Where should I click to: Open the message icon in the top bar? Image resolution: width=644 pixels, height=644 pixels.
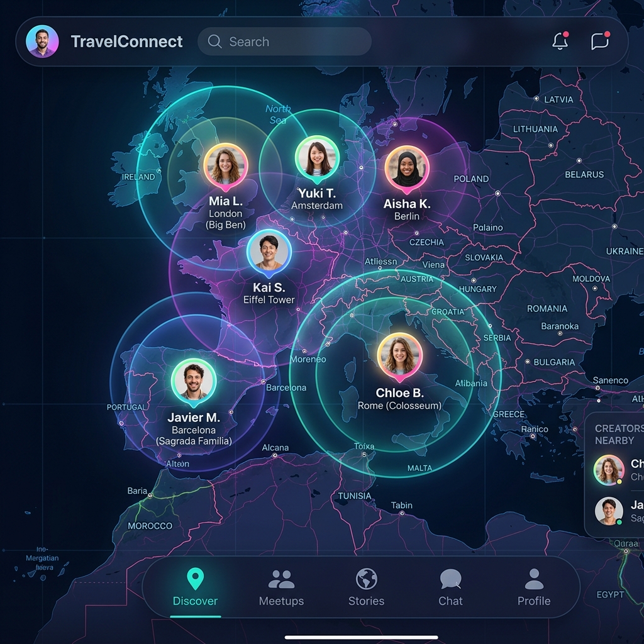pos(601,42)
